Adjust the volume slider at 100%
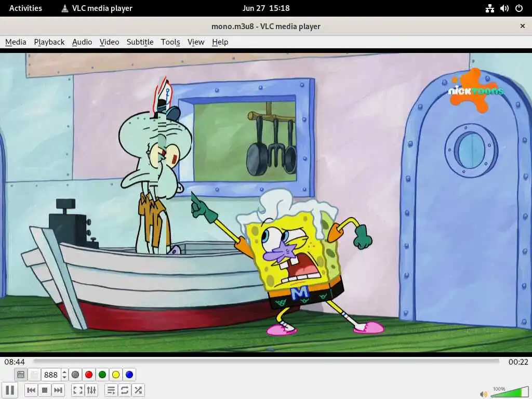 click(x=509, y=392)
